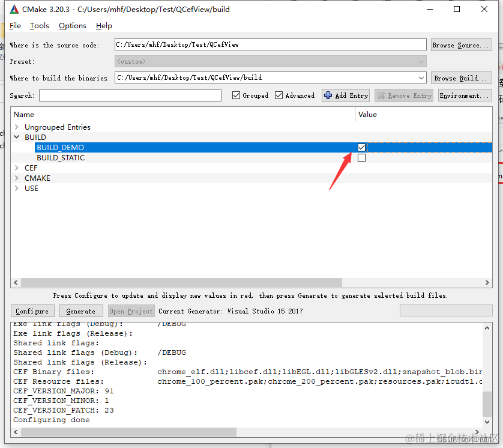Click the Remove Entry button
This screenshot has height=448, width=503.
[x=404, y=95]
